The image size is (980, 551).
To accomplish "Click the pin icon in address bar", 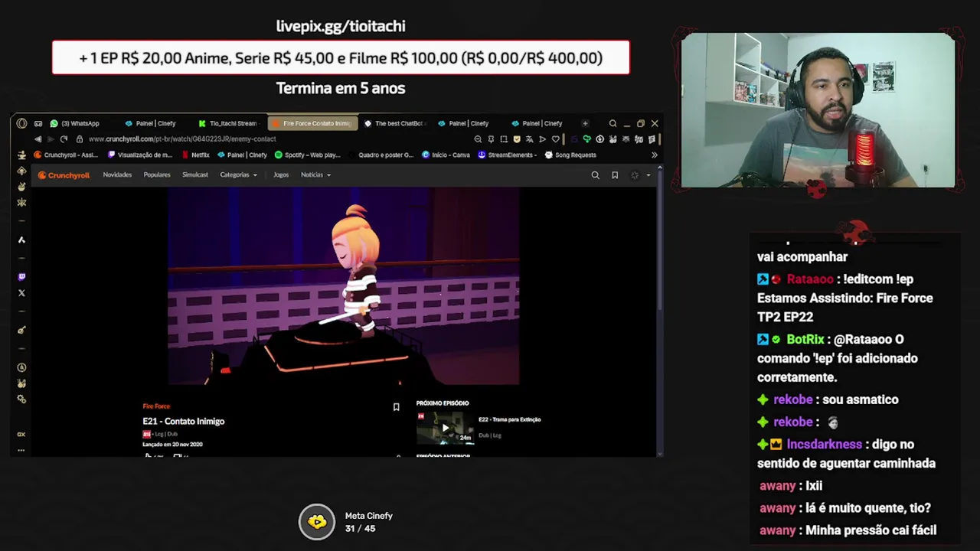I will (x=491, y=139).
